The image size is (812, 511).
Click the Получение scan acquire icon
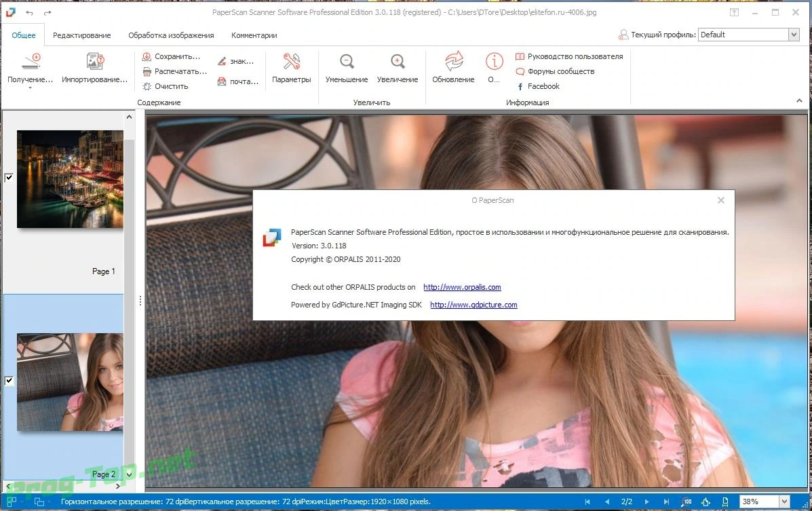click(31, 62)
